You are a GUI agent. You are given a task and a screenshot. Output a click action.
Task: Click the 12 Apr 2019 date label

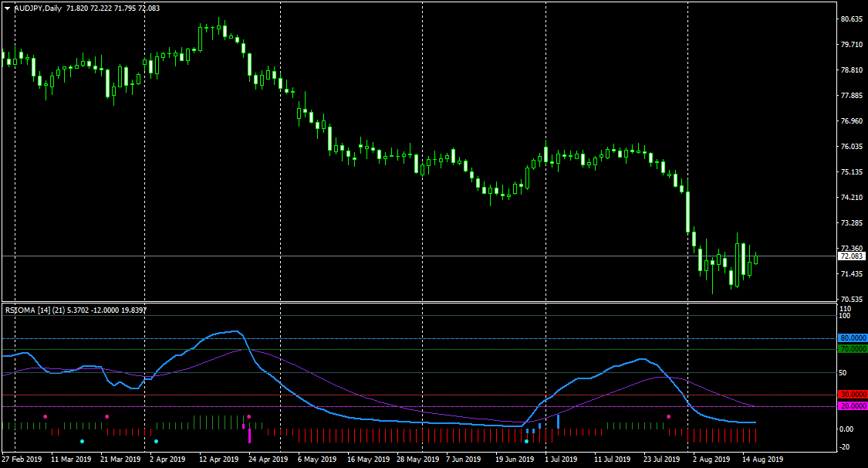coord(218,460)
